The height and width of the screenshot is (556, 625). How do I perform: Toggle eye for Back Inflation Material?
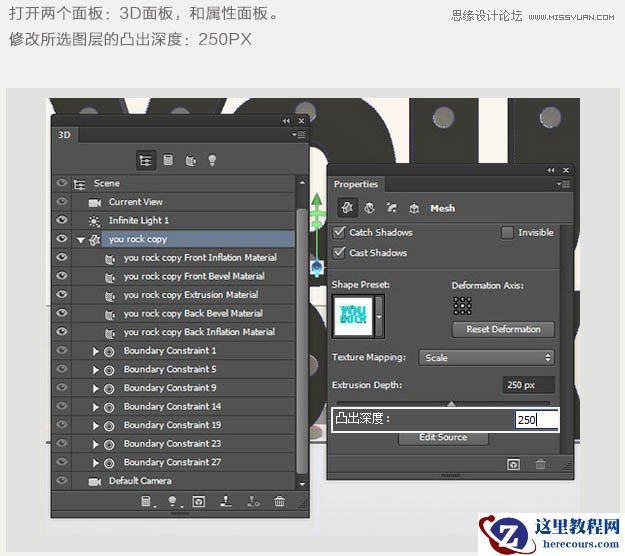point(61,331)
